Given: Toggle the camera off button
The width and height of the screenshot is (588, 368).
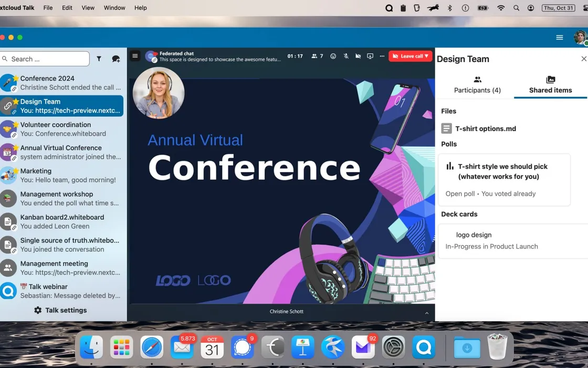Looking at the screenshot, I should [x=358, y=56].
